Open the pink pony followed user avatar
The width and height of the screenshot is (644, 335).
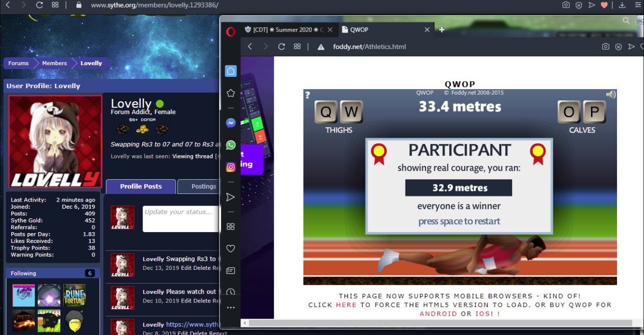[23, 295]
